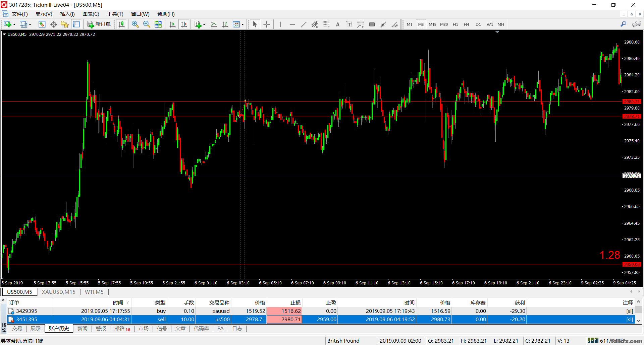Switch chart to M30 timeframe
Viewport: 644px width, 345px height.
tap(444, 24)
